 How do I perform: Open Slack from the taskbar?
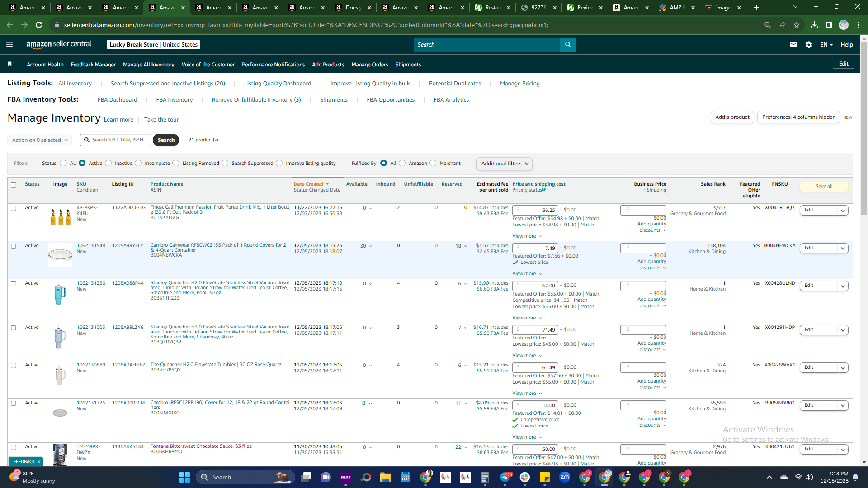point(525,477)
